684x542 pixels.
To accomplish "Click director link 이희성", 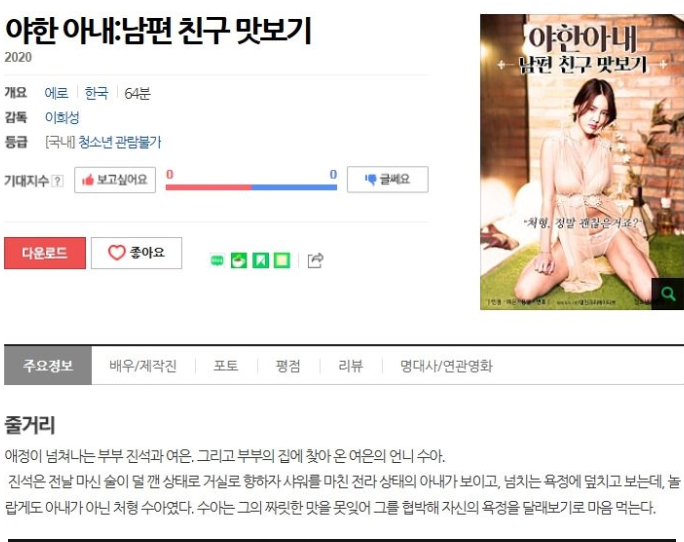I will click(x=62, y=117).
